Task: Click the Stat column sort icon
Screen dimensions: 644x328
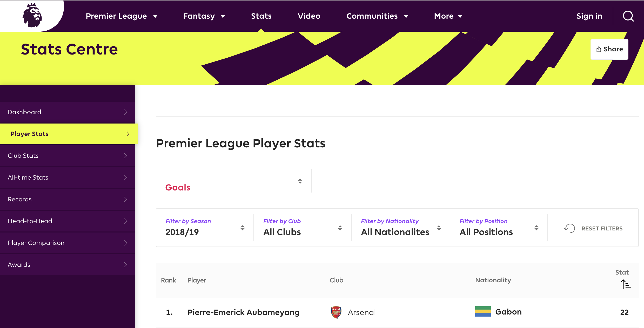Action: [x=626, y=284]
